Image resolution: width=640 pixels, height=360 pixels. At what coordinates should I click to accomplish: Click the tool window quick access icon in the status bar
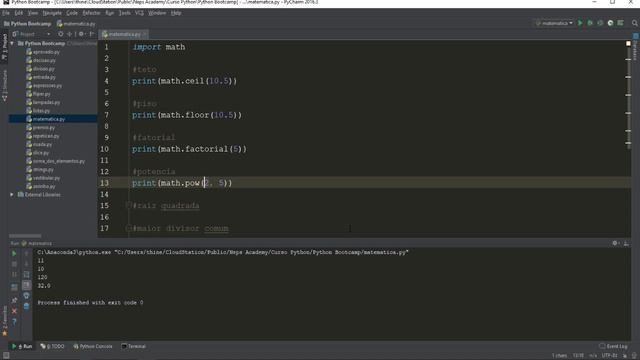(6, 356)
